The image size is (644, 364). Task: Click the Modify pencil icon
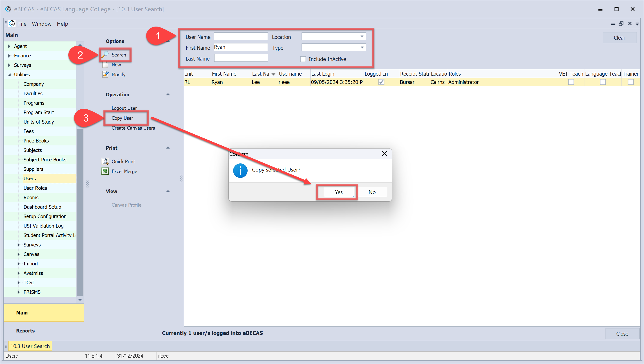coord(105,74)
